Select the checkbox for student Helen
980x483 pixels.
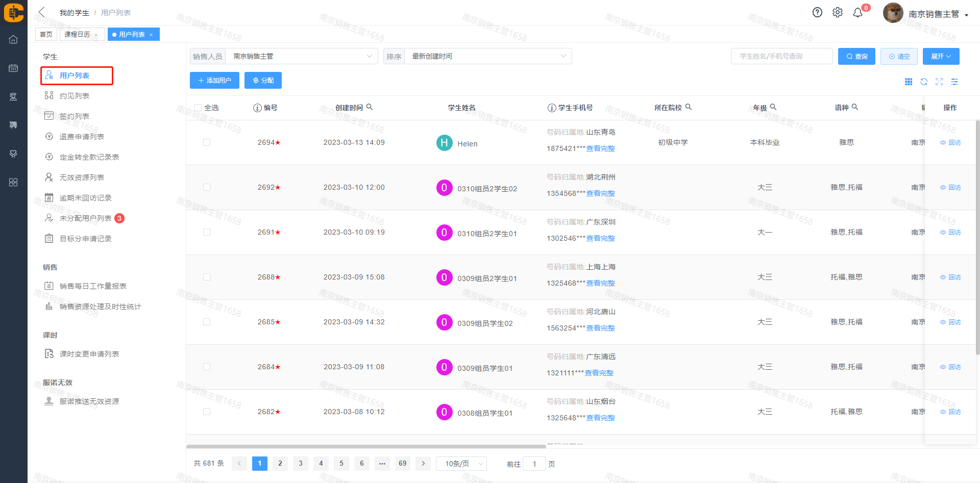click(x=207, y=142)
